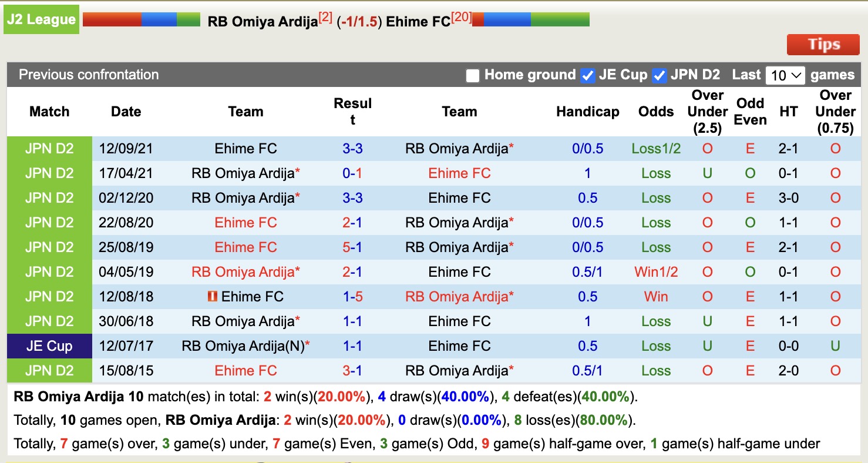Image resolution: width=868 pixels, height=463 pixels.
Task: Disable the JPN D2 filter
Action: click(x=660, y=75)
